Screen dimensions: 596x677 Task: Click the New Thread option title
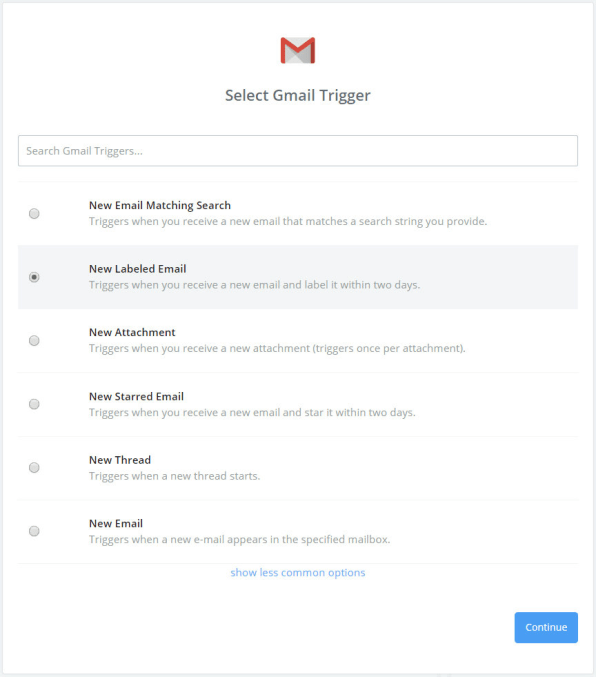pyautogui.click(x=120, y=460)
